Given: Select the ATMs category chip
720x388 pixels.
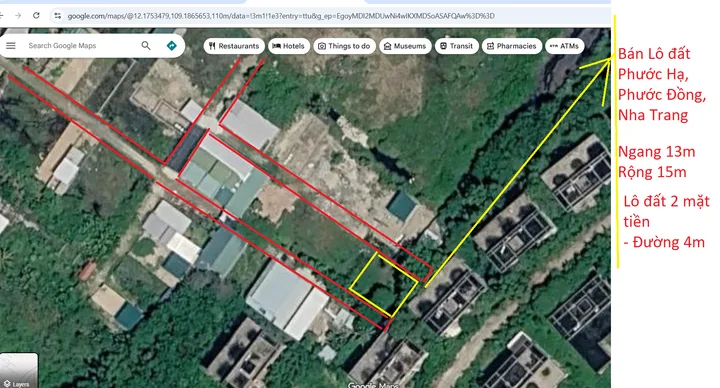Looking at the screenshot, I should tap(564, 46).
